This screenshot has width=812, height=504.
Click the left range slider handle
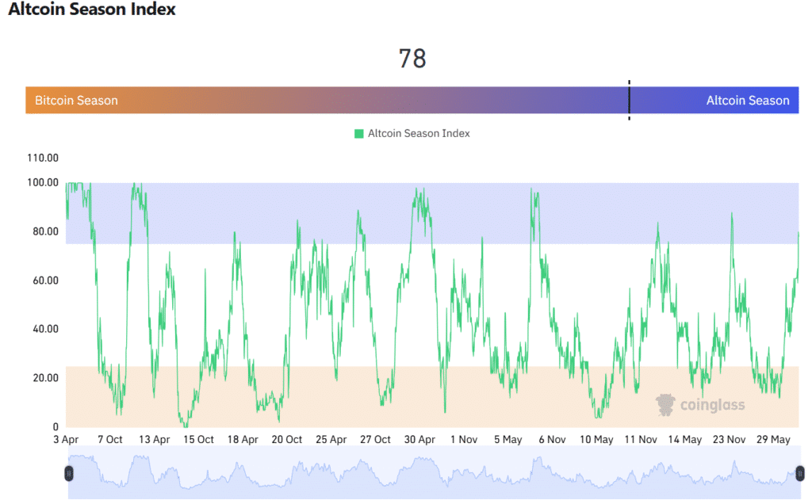pyautogui.click(x=69, y=473)
